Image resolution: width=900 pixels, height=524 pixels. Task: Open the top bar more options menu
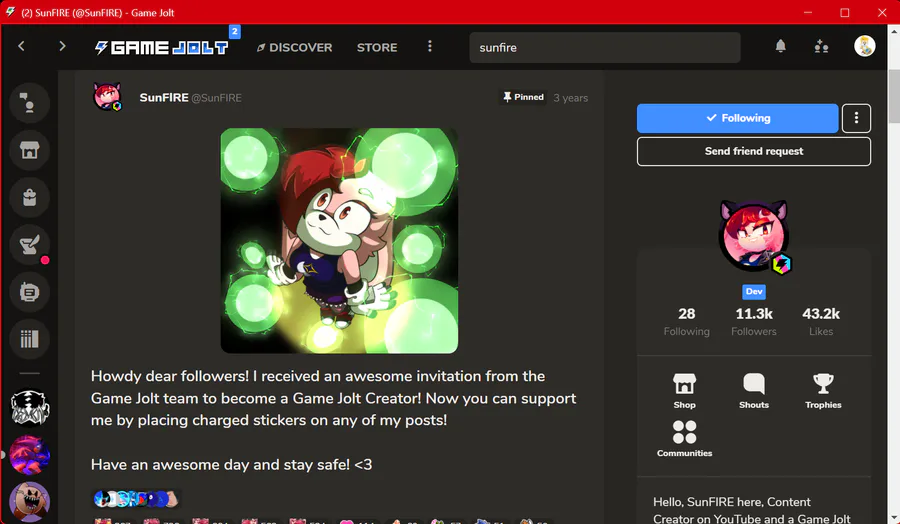[429, 46]
